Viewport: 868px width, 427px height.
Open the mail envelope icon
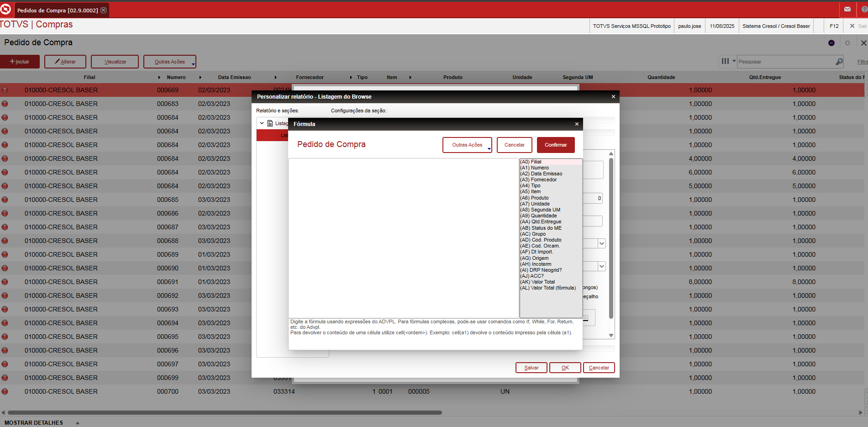847,9
